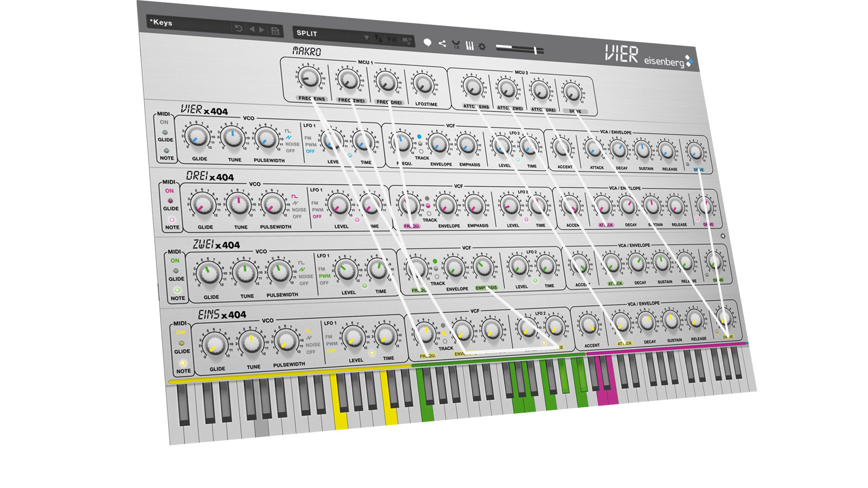Click the VIER VCO TUNE knob
The height and width of the screenshot is (488, 868).
[233, 138]
